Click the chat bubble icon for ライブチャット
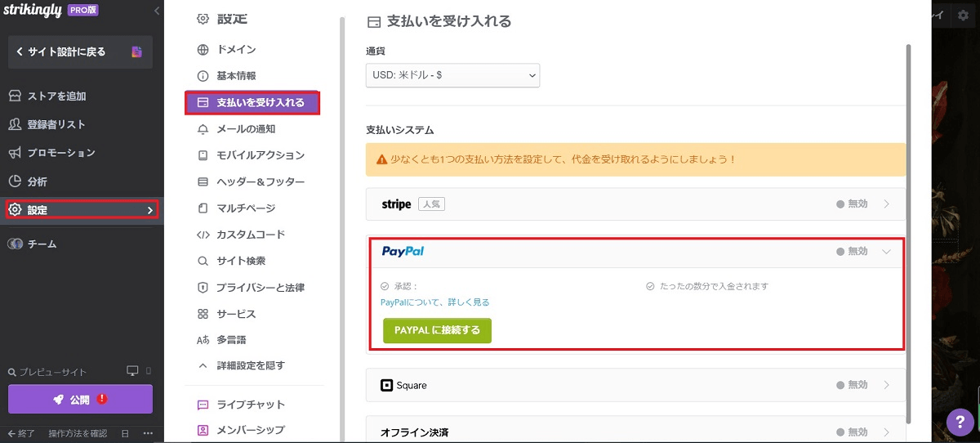The image size is (980, 443). pyautogui.click(x=203, y=405)
